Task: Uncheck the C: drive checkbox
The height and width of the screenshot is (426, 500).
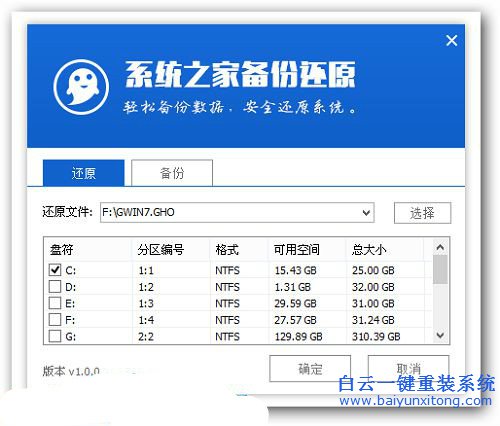Action: point(55,270)
